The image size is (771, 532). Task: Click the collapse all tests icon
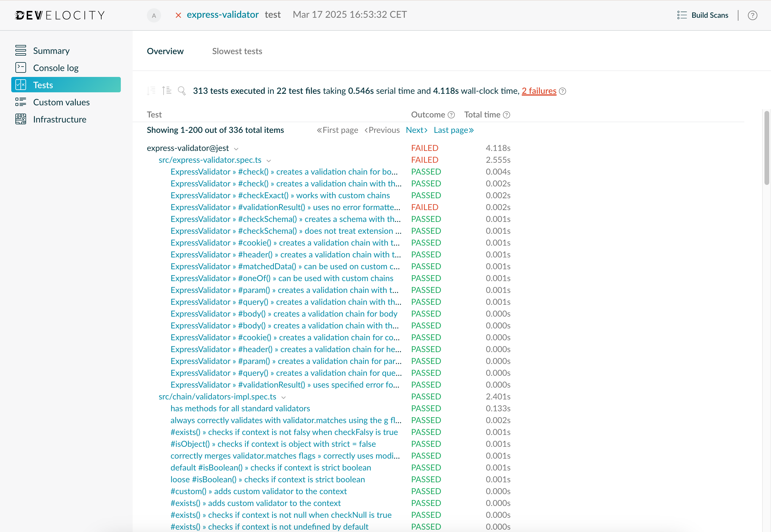(151, 91)
